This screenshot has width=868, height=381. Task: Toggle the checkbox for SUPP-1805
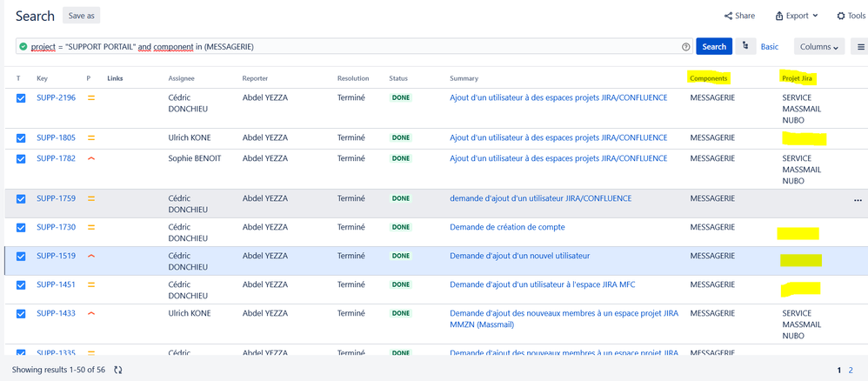21,138
